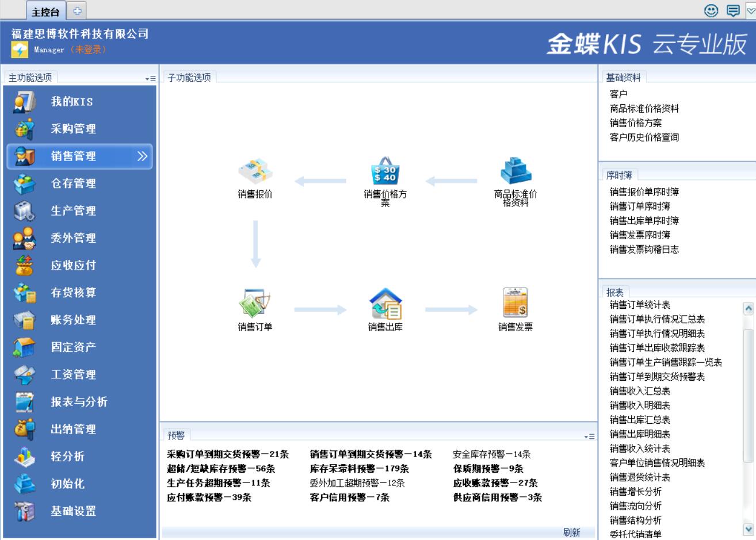The image size is (756, 540).
Task: Open the 销售发票 invoice icon
Action: 516,302
